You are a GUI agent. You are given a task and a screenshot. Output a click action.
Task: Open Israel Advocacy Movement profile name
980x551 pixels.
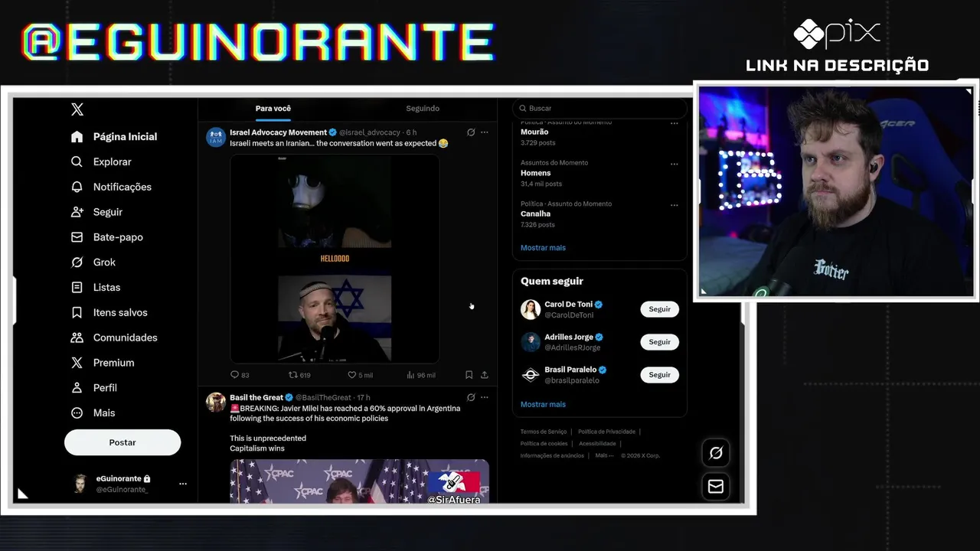(x=278, y=132)
